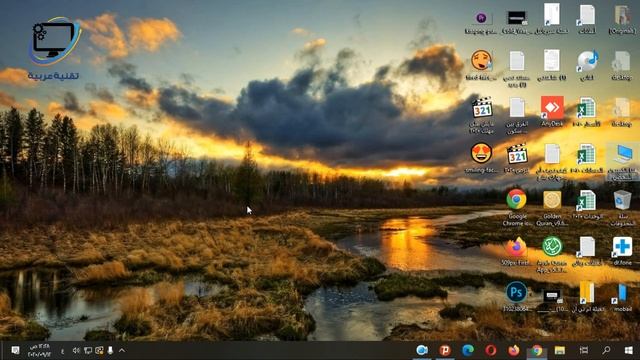Viewport: 640px width, 360px height.
Task: Select the highlighted This PC computer icon
Action: (x=623, y=161)
